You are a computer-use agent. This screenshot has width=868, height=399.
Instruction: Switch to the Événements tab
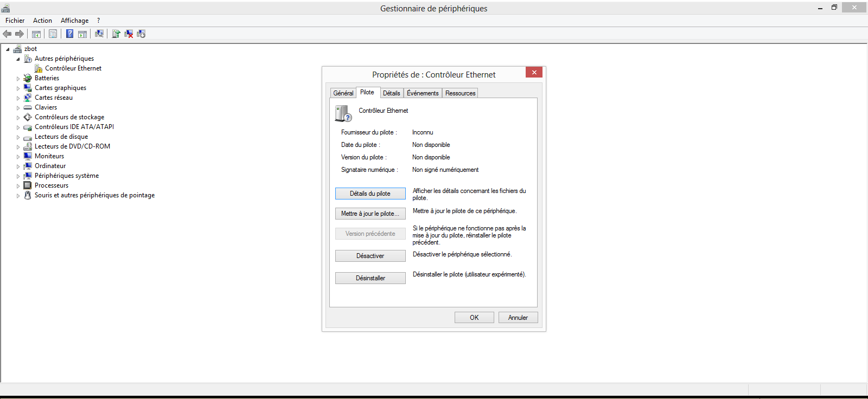point(423,93)
